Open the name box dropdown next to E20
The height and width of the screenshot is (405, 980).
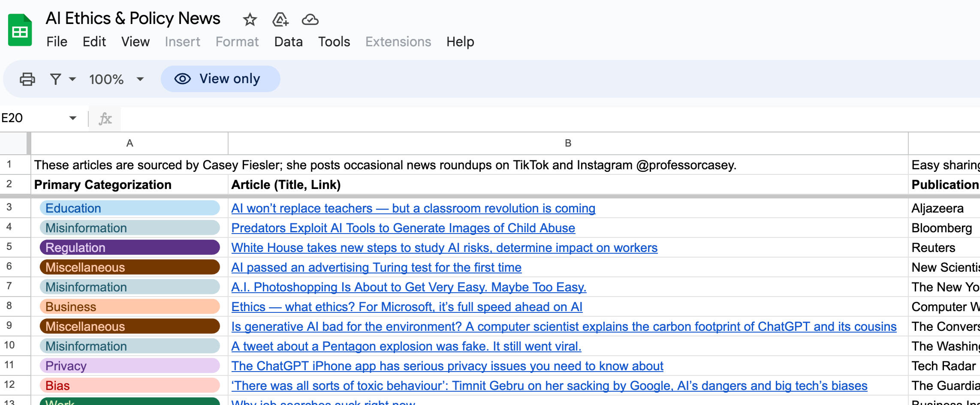(71, 118)
